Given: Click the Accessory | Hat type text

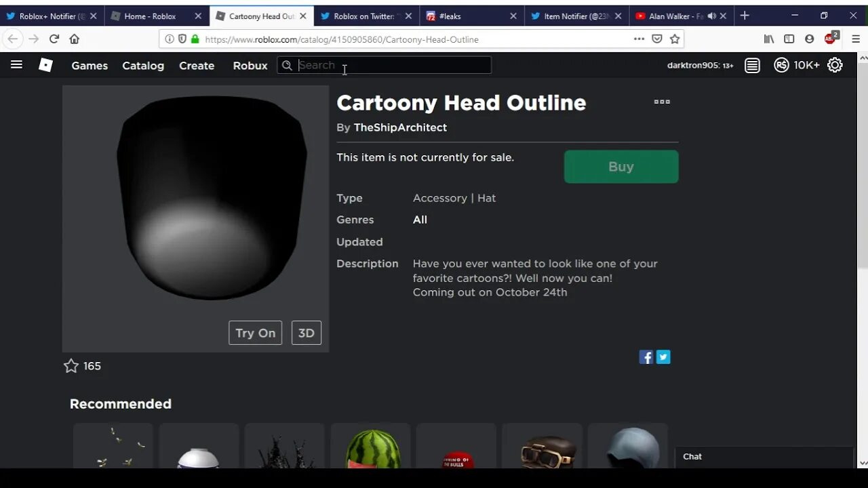Looking at the screenshot, I should [454, 198].
